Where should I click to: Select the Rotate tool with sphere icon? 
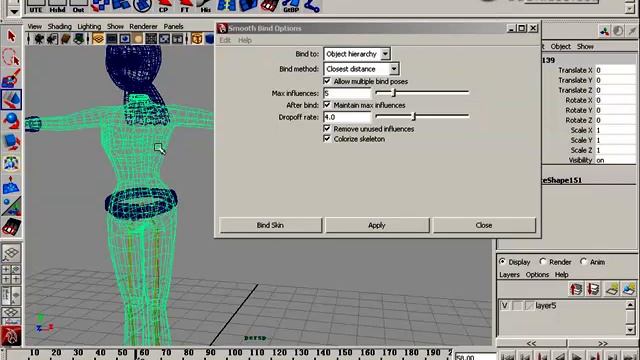point(11,121)
